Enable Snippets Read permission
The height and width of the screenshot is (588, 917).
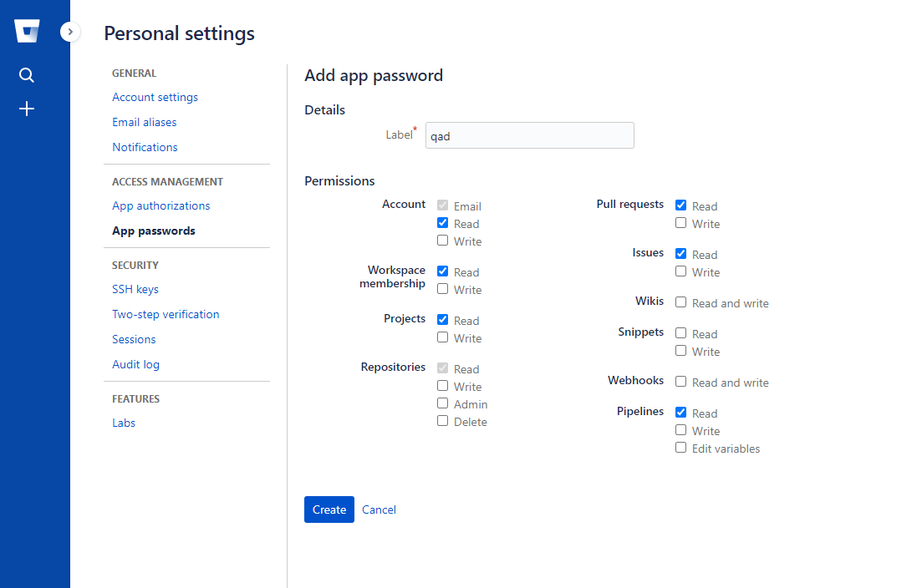680,333
